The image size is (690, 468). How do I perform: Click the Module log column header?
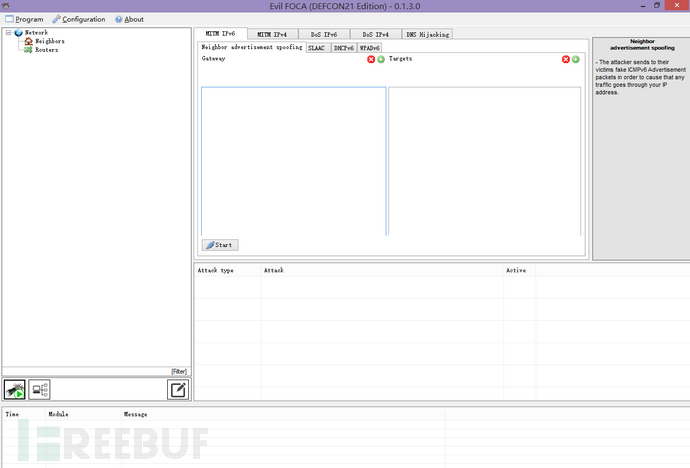pos(84,414)
